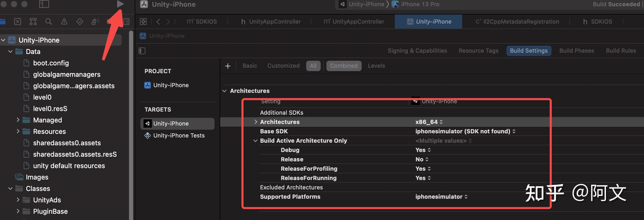Toggle the project targets list sidebar icon

click(142, 51)
